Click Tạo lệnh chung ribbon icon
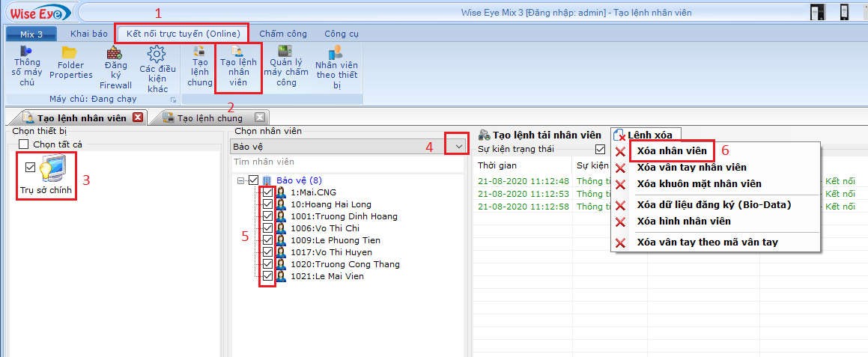 (200, 66)
